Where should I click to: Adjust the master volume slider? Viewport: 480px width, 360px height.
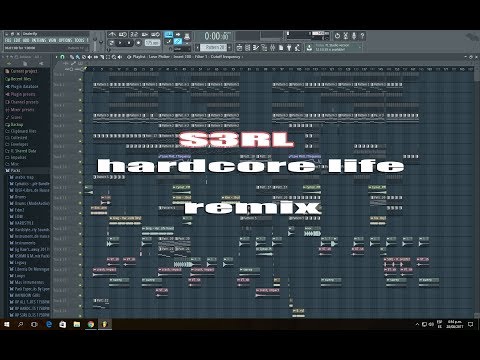[x=95, y=40]
